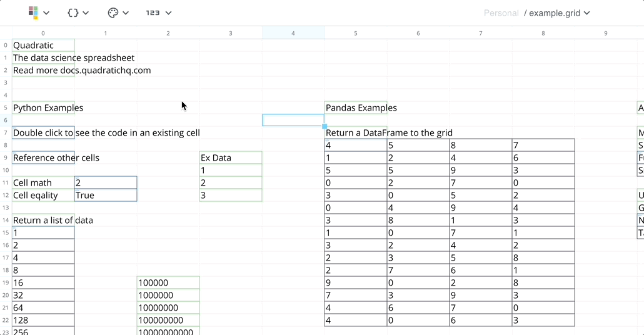Select column header 7
This screenshot has height=335, width=644.
[481, 33]
